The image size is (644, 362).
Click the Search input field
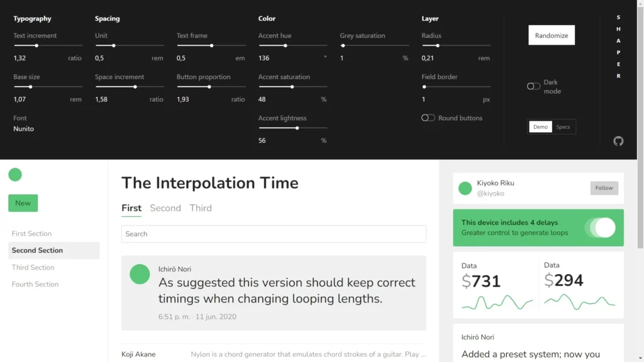pyautogui.click(x=274, y=234)
